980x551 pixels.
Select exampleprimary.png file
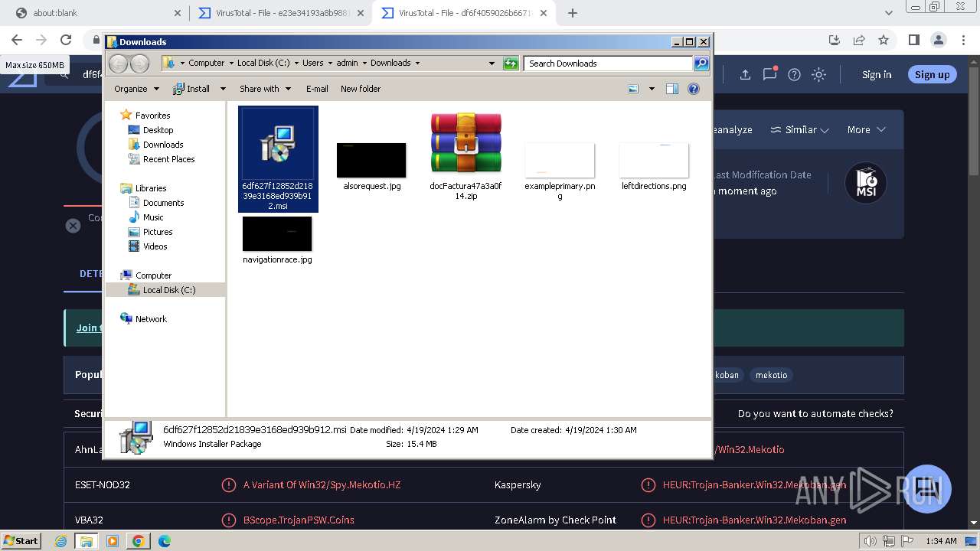[560, 170]
